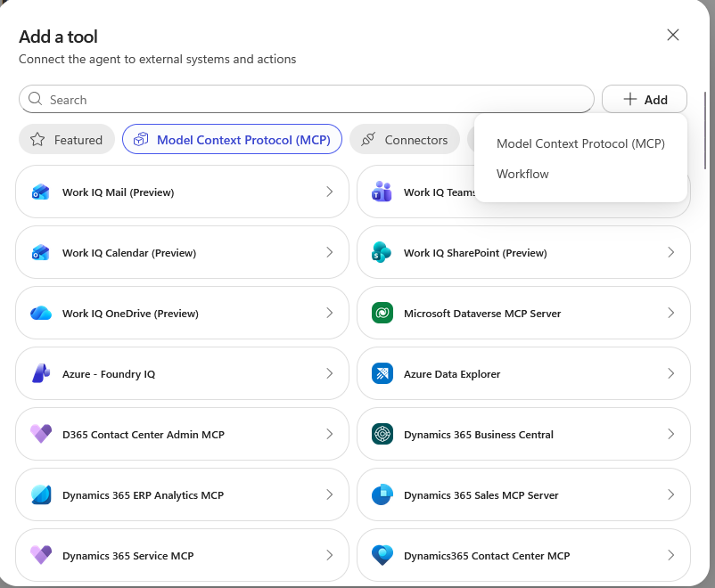
Task: Click the 'D365 Contact Center Admin MCP' label
Action: (144, 435)
